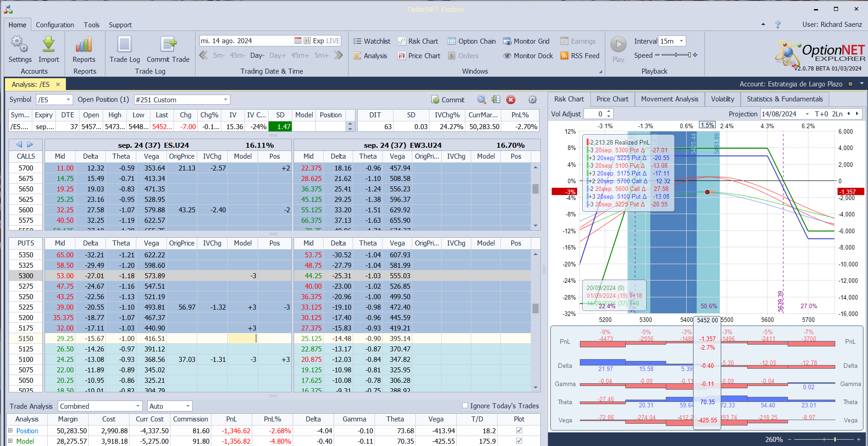
Task: Increase the Vol Adjust stepper value
Action: 609,112
